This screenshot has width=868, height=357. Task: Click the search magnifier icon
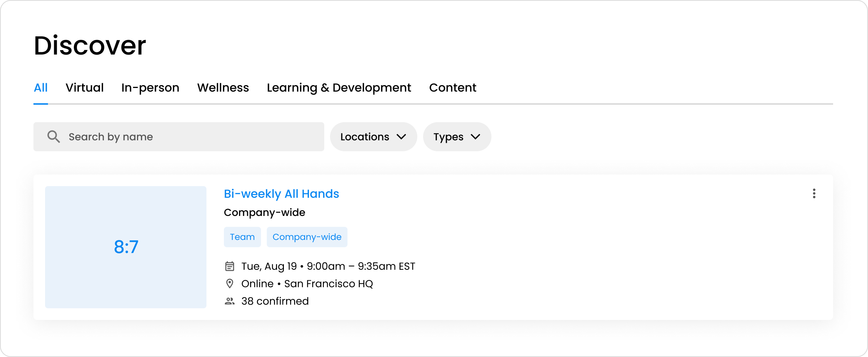click(53, 137)
